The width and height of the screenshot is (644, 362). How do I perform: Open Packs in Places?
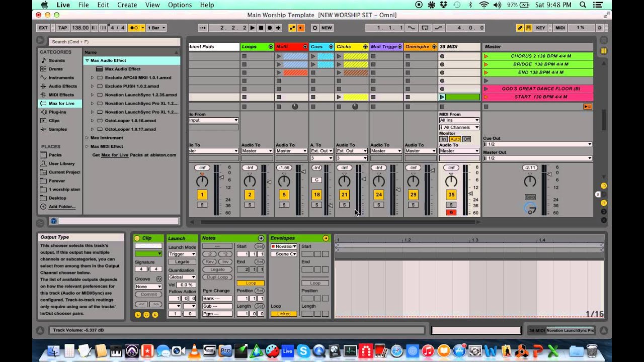[x=55, y=155]
